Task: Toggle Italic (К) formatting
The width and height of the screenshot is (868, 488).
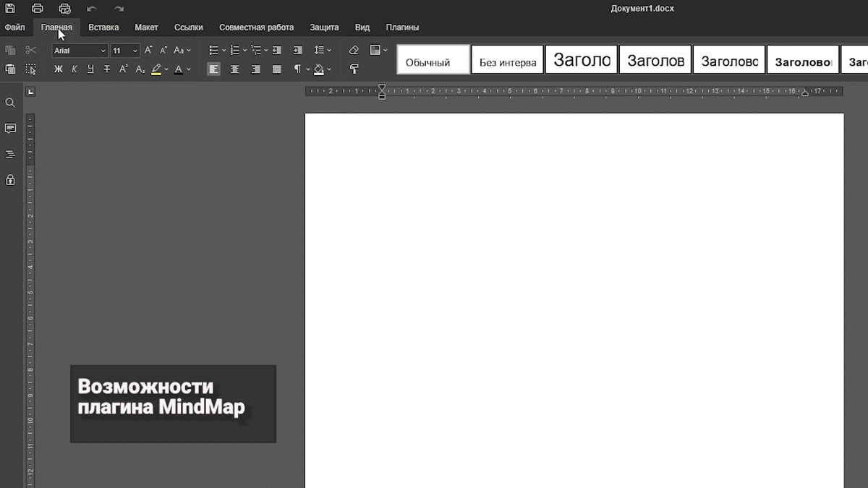Action: 75,69
